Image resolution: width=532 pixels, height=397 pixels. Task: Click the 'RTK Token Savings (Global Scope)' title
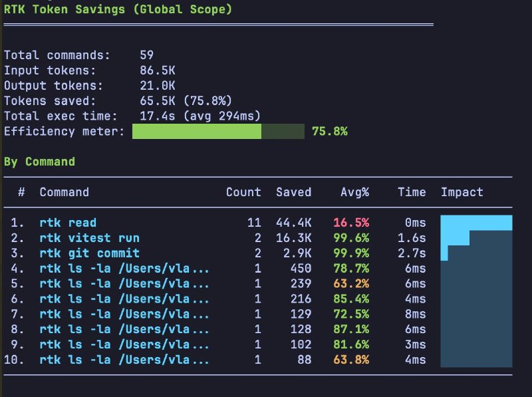[118, 9]
